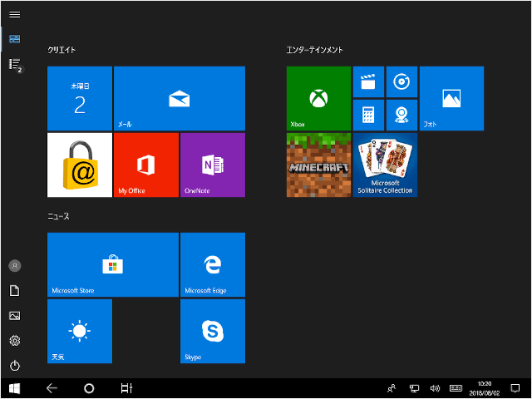
Task: Open the Camera webcam tile
Action: 401,115
